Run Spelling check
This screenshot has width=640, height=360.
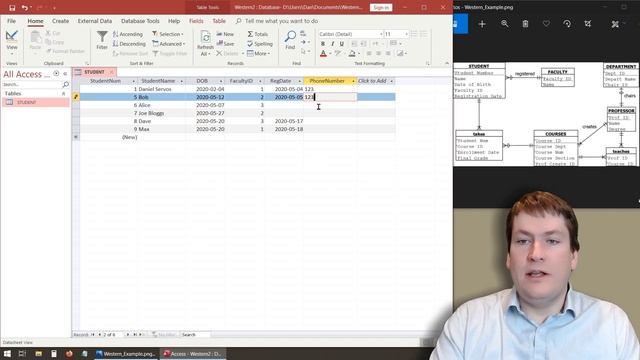[260, 44]
